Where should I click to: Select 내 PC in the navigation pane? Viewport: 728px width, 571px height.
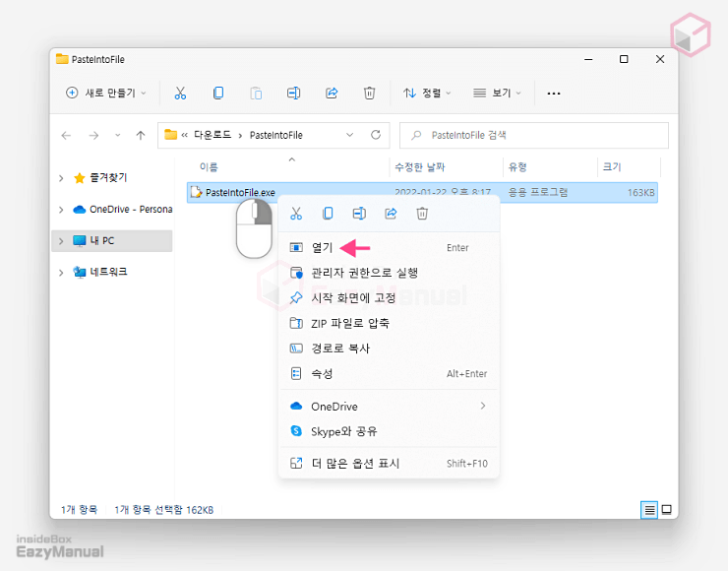(101, 240)
